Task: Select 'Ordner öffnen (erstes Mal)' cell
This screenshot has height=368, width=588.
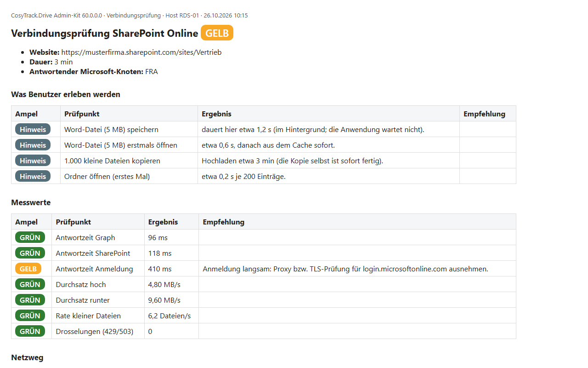Action: point(129,176)
